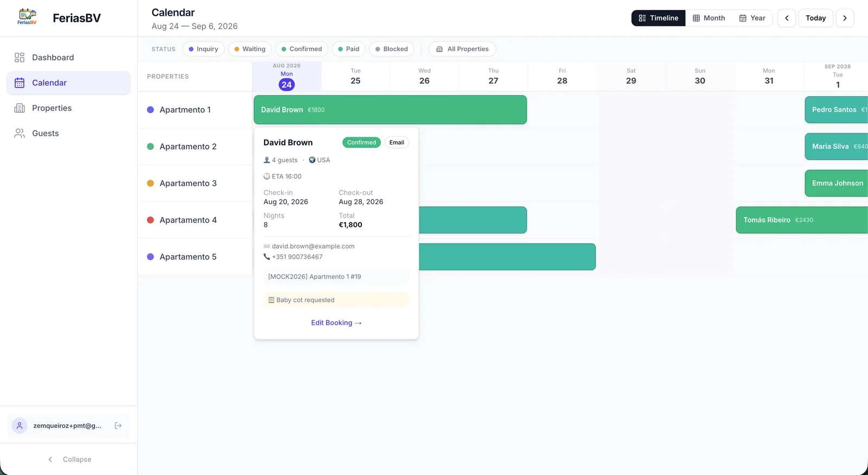This screenshot has height=475, width=868.
Task: Toggle the Inquiry status filter
Action: (x=203, y=49)
